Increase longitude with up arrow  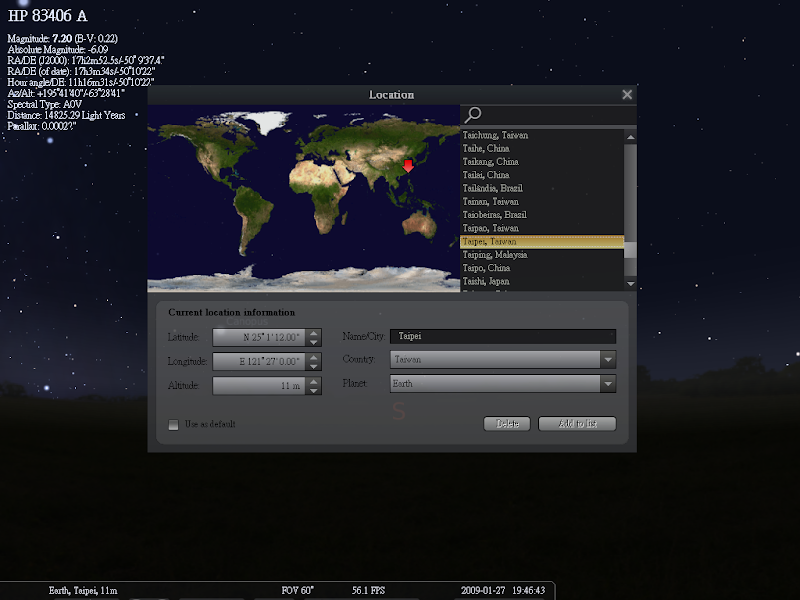(314, 356)
